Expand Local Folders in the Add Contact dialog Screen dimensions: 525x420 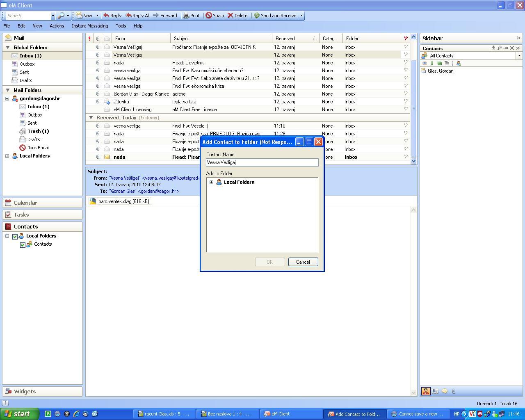pos(212,182)
